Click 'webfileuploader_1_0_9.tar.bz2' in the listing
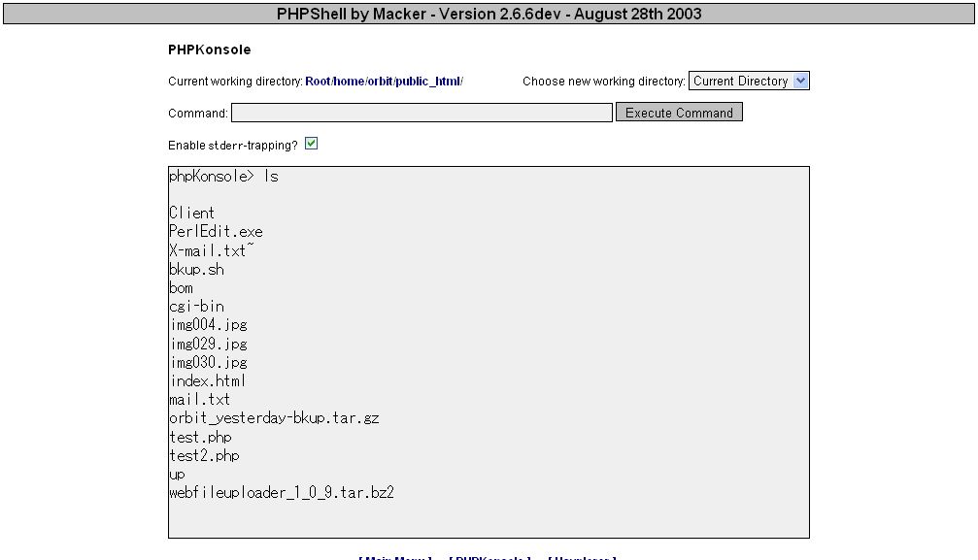The width and height of the screenshot is (978, 560). (x=282, y=493)
